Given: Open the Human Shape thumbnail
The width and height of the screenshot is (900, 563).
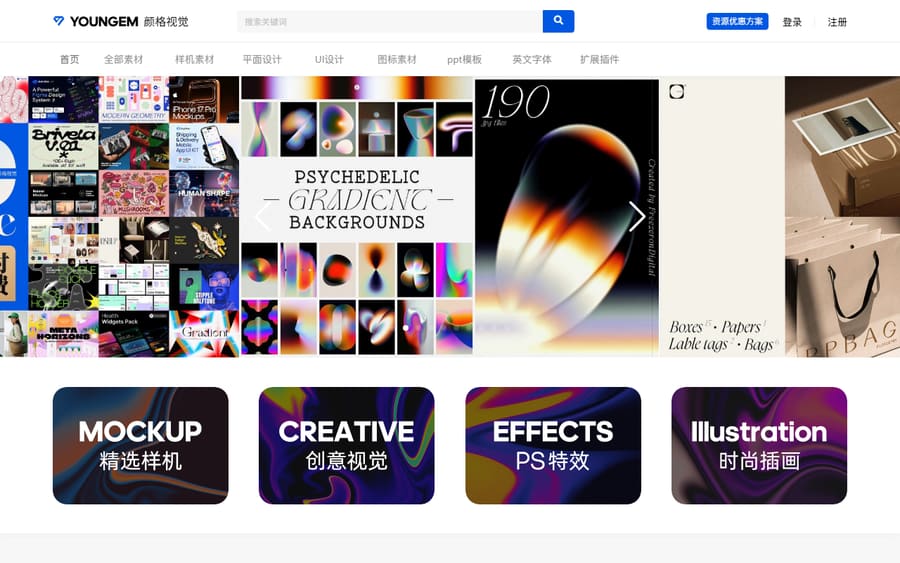Looking at the screenshot, I should pyautogui.click(x=204, y=193).
